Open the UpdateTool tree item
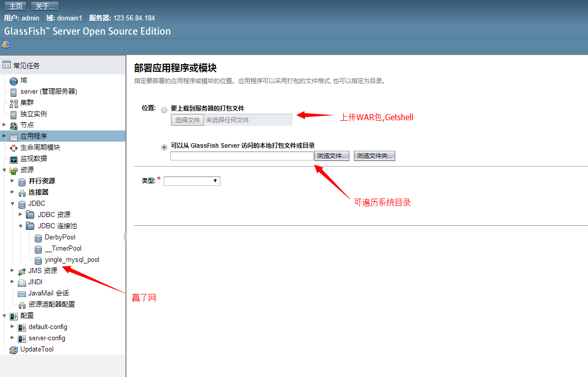The width and height of the screenshot is (588, 377). pos(37,349)
